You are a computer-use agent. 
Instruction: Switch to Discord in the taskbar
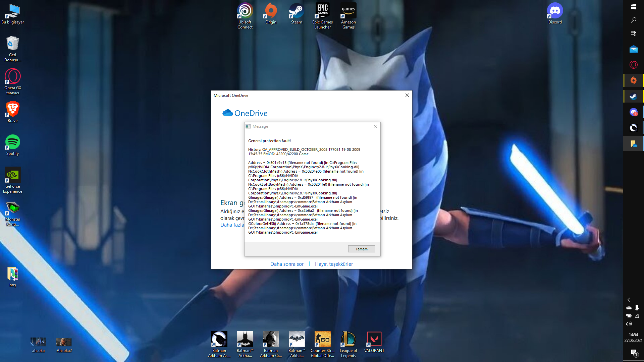pos(634,112)
